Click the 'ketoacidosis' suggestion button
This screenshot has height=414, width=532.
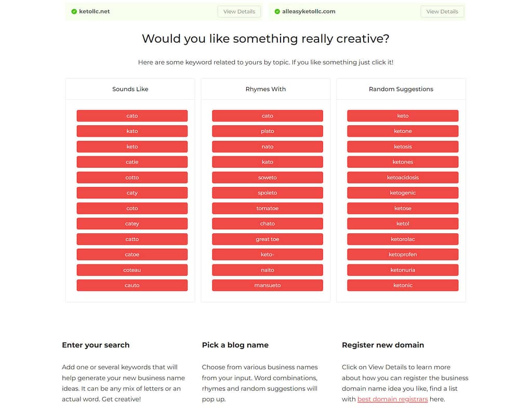[x=403, y=178]
